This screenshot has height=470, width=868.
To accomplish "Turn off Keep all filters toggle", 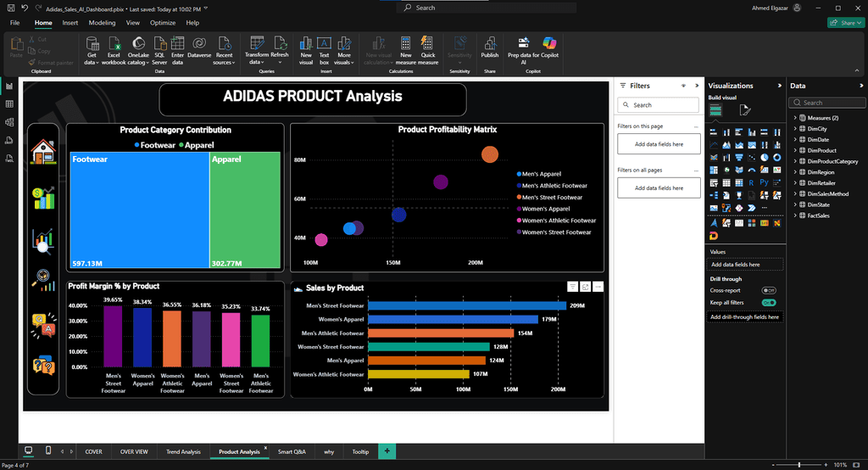I will click(x=768, y=303).
